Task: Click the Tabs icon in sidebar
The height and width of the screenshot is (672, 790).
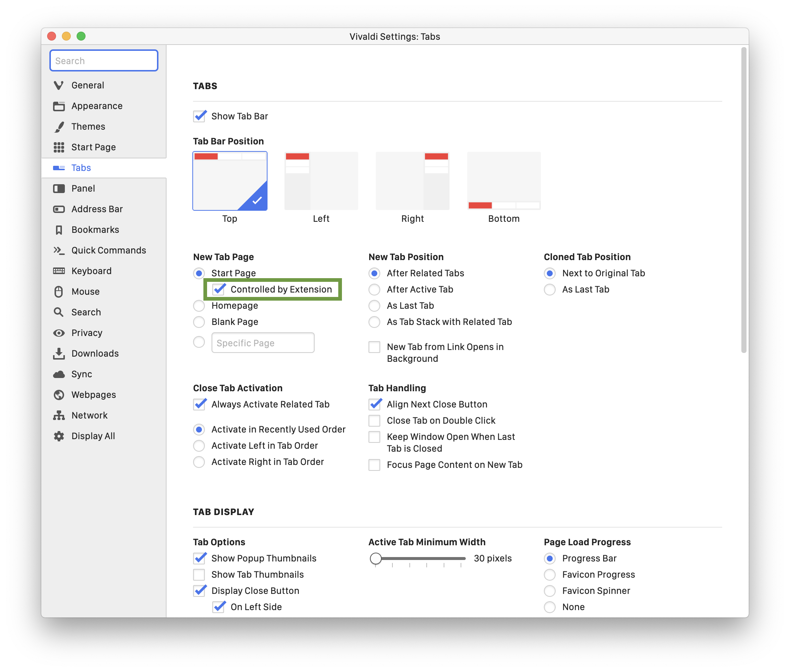Action: [59, 168]
